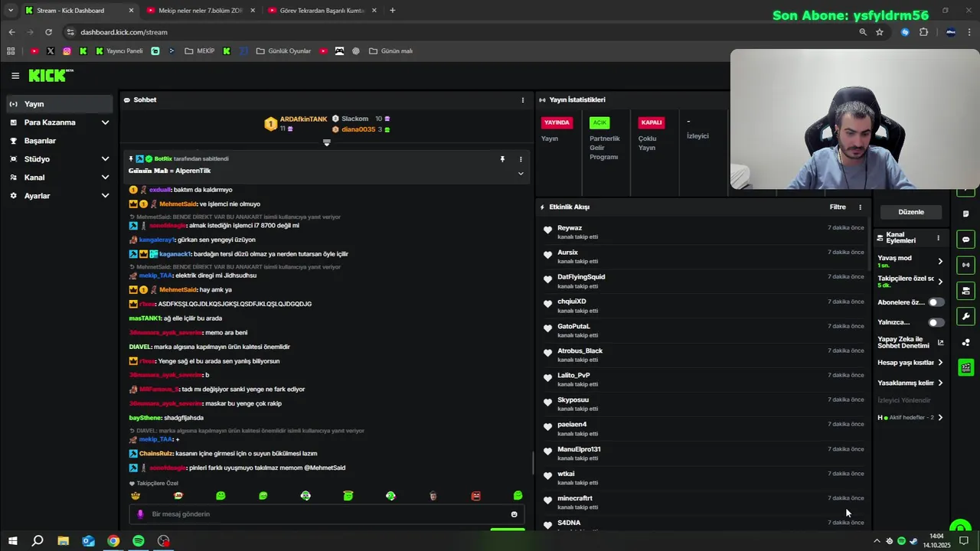Image resolution: width=980 pixels, height=551 pixels.
Task: Open Chrome tab search dropdown
Action: [10, 10]
